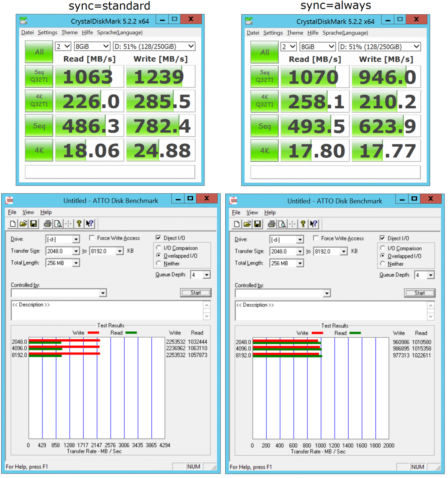Open the test count dropdown in sync=standard CrystalDiskMark
The height and width of the screenshot is (478, 448).
(63, 47)
